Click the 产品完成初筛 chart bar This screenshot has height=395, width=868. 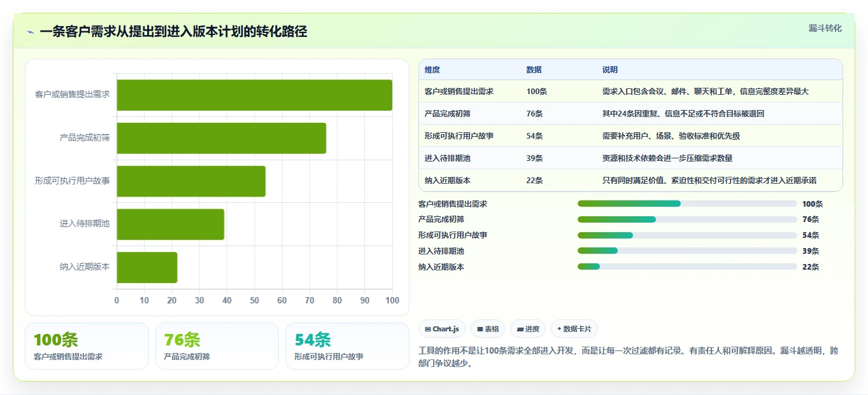[221, 138]
